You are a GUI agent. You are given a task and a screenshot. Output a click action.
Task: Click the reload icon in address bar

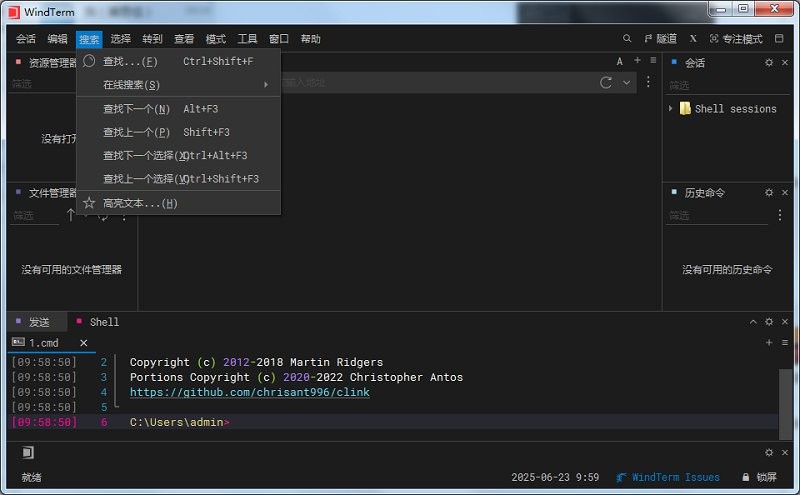606,83
